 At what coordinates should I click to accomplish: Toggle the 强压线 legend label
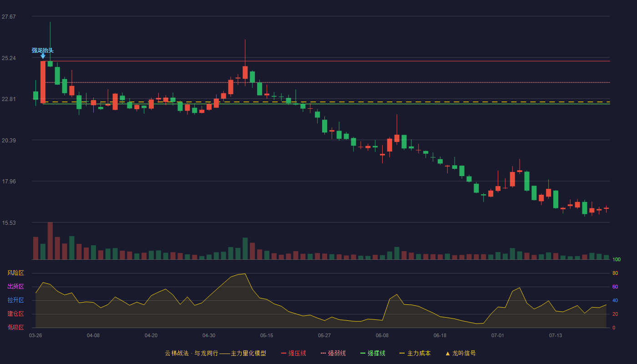pyautogui.click(x=297, y=353)
